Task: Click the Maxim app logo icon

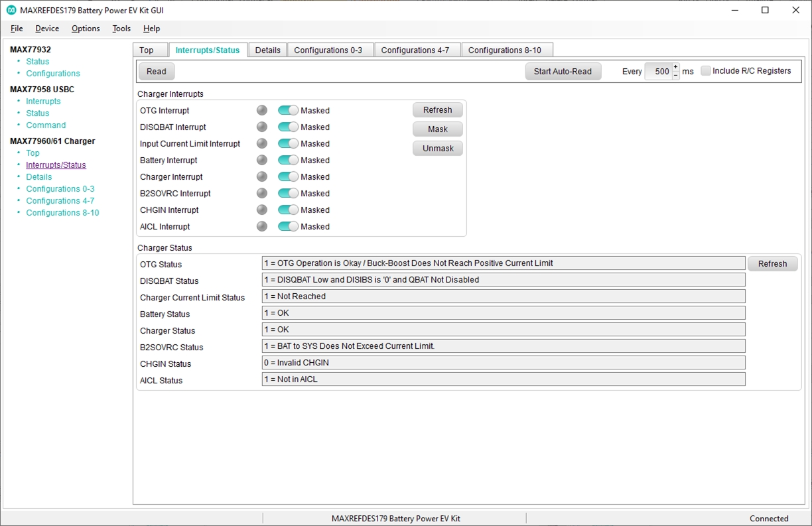Action: click(x=11, y=10)
